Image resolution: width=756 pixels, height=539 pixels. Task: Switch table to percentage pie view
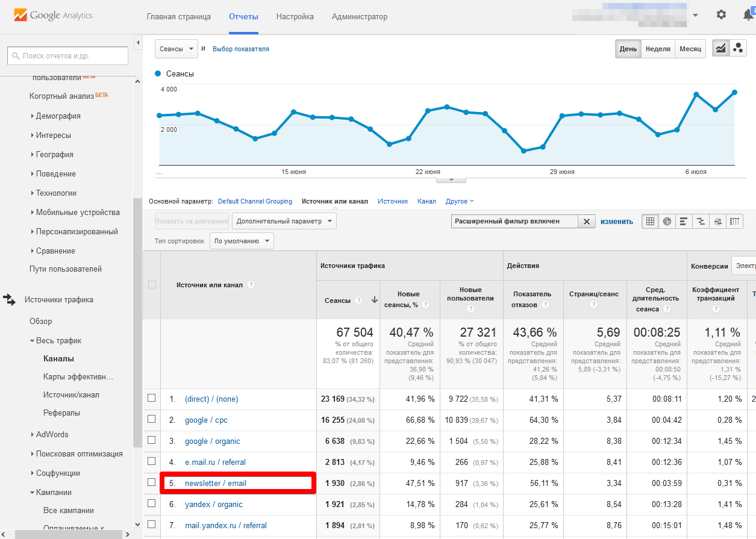tap(667, 221)
